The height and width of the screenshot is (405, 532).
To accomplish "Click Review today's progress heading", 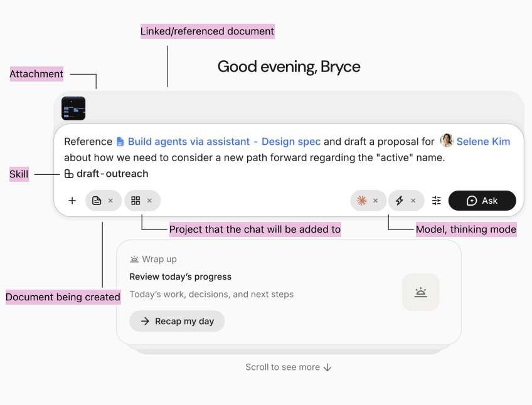I will click(x=181, y=276).
